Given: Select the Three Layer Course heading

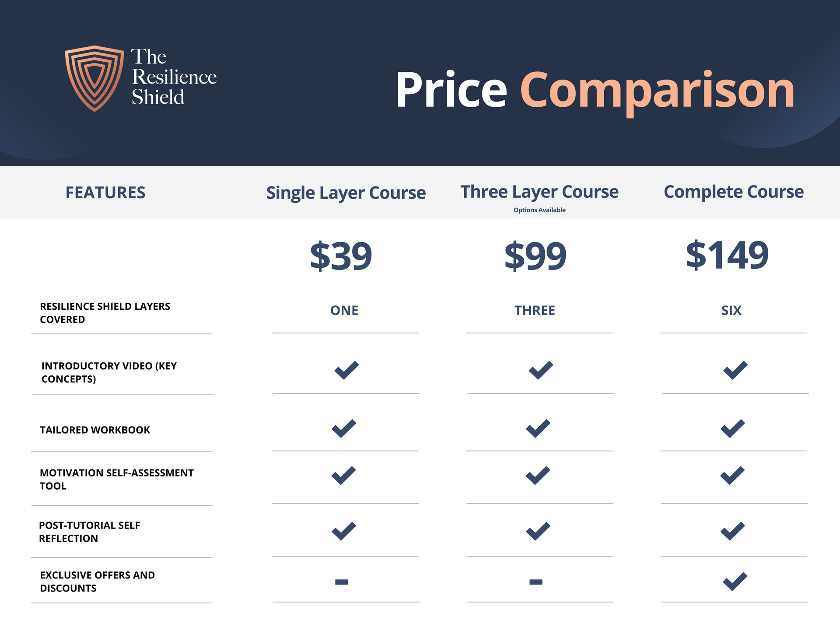Looking at the screenshot, I should click(x=539, y=192).
